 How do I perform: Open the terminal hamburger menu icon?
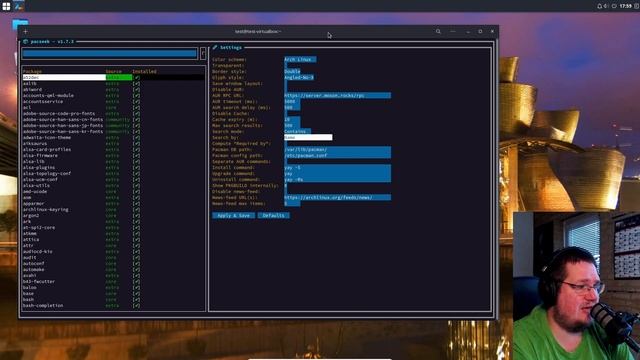click(x=453, y=31)
